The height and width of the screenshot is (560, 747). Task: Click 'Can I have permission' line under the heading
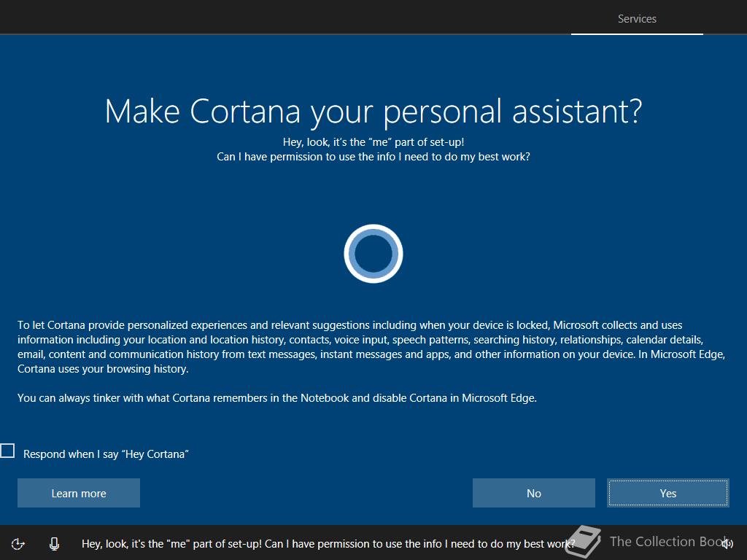(373, 157)
